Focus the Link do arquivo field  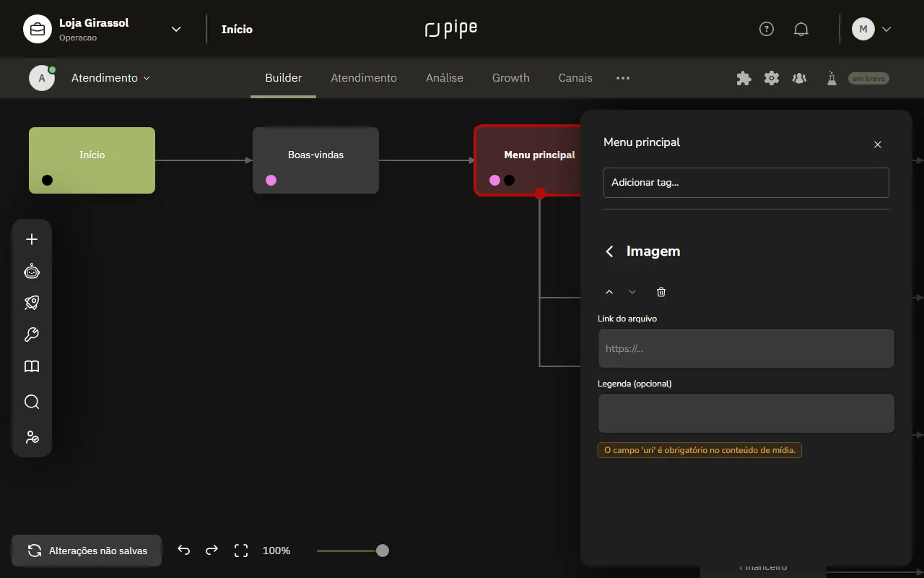click(x=746, y=348)
